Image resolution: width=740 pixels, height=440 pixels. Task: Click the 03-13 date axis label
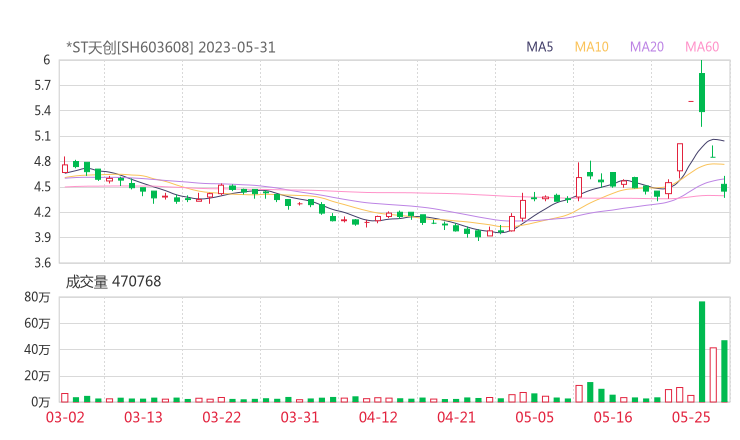pos(143,417)
